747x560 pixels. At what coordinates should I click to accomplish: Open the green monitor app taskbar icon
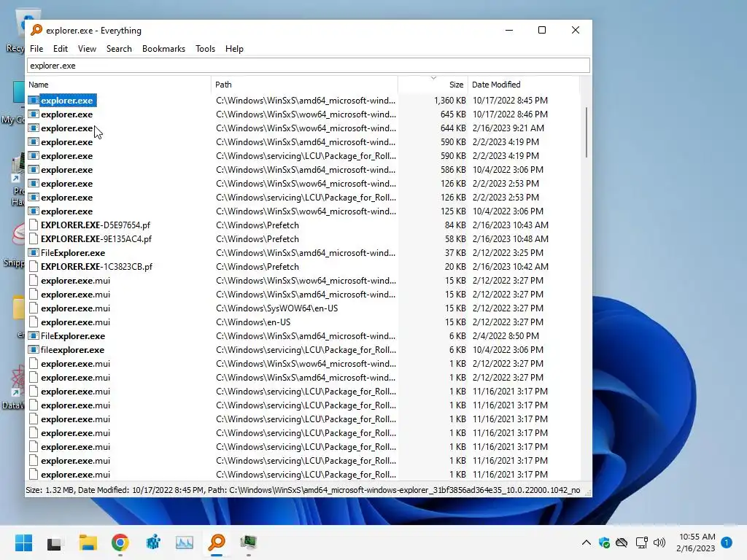tap(248, 542)
